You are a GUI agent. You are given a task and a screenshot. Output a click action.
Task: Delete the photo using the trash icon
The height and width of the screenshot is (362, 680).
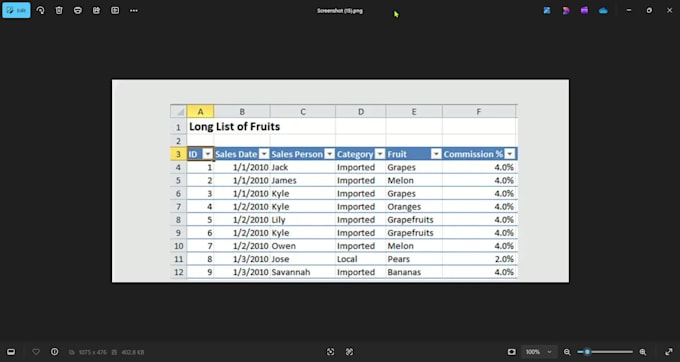(59, 10)
